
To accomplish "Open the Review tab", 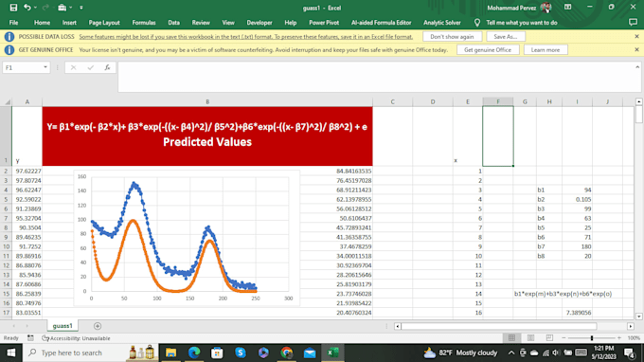I will click(201, 23).
